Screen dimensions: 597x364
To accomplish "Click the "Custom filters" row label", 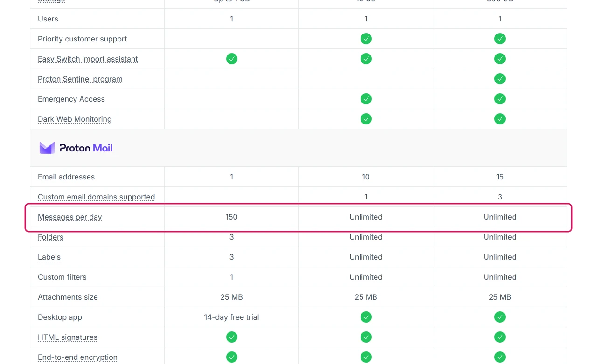I will [x=62, y=277].
